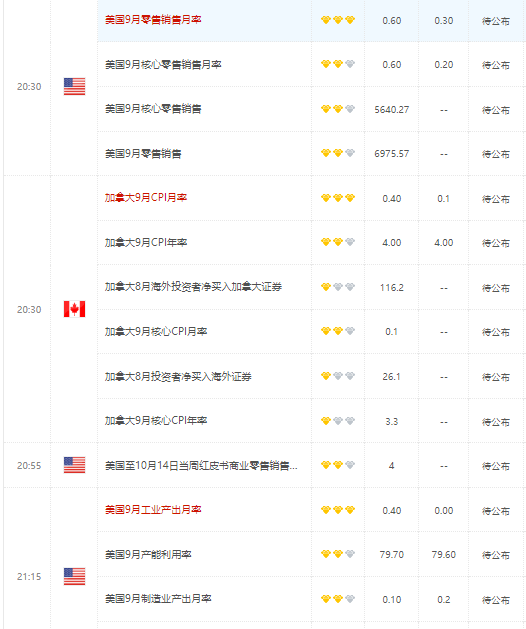
Task: Click importance stars for 美国9月核心零售销售月率
Action: coord(338,64)
